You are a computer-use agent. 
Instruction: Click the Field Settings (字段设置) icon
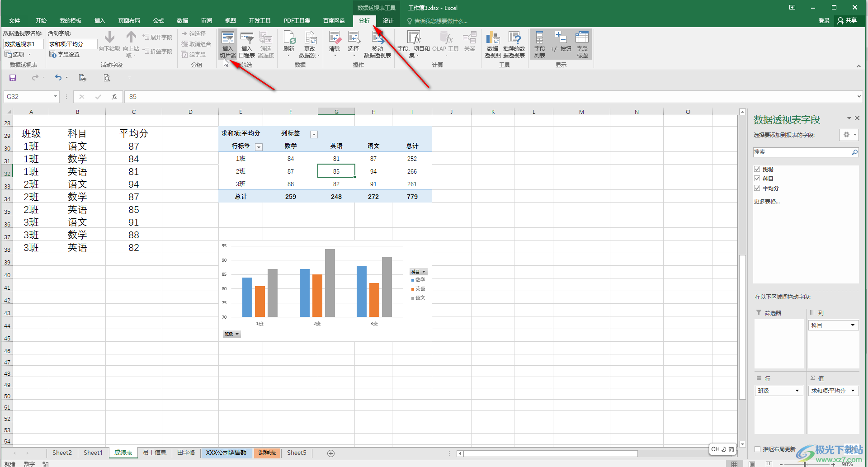coord(52,55)
